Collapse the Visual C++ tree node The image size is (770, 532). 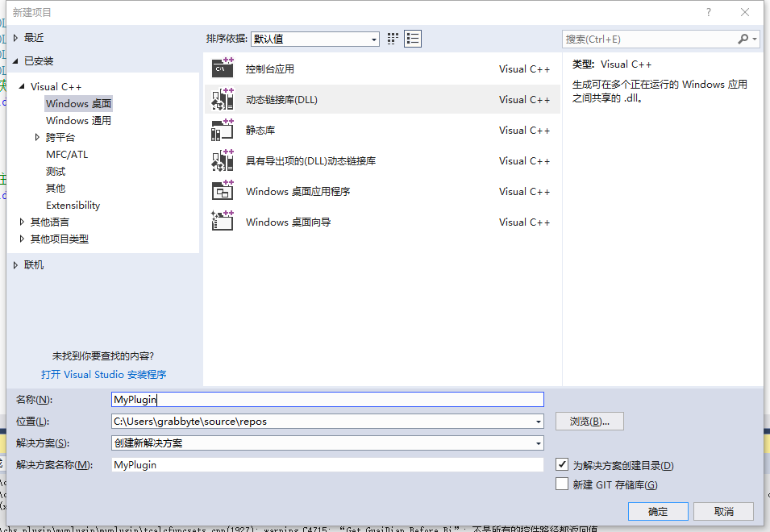click(22, 86)
